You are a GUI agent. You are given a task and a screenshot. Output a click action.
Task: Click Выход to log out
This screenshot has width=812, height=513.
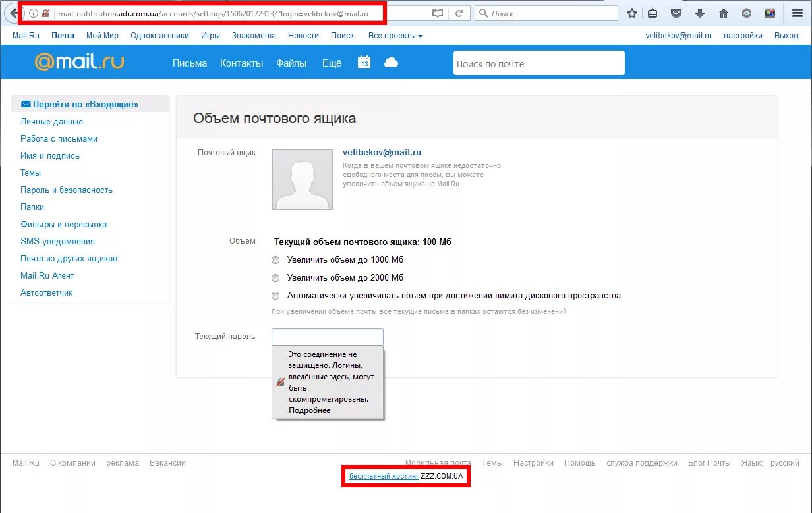coord(786,36)
